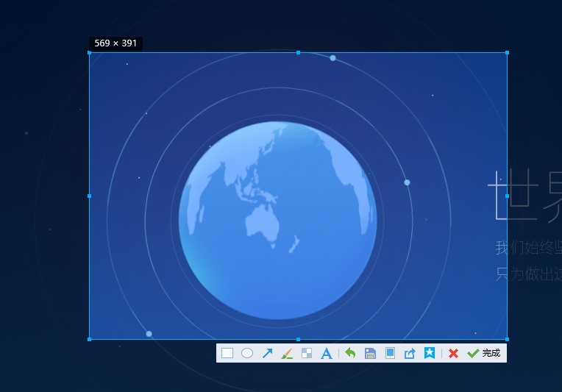The height and width of the screenshot is (392, 562).
Task: Activate the mosaic blur tool
Action: click(307, 353)
